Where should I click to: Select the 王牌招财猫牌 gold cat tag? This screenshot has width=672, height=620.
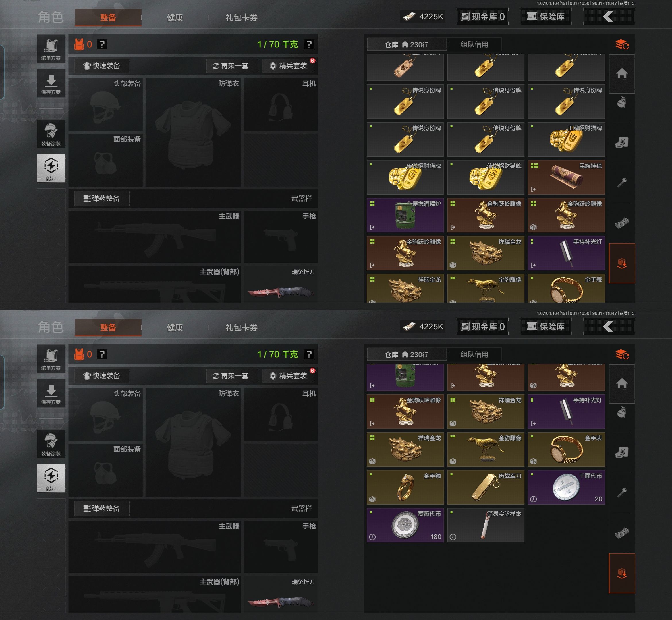566,139
